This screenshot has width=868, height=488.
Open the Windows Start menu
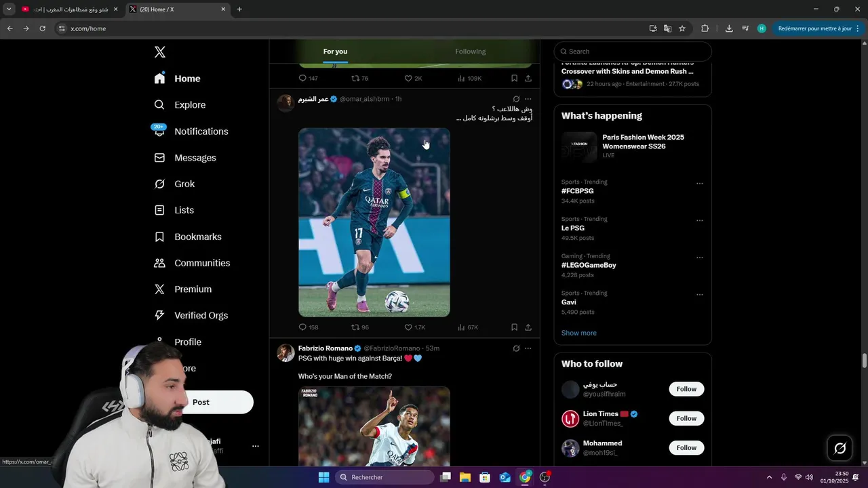pyautogui.click(x=323, y=477)
